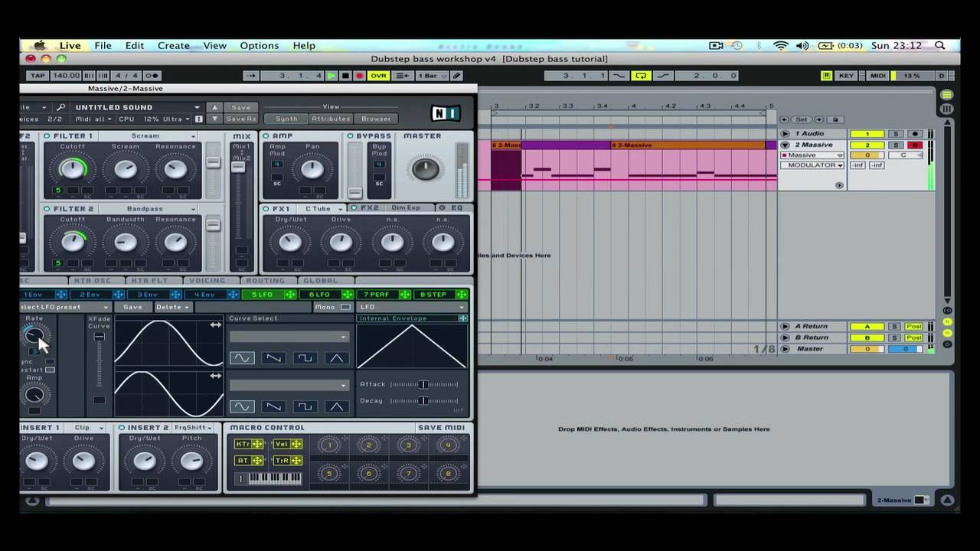
Task: Toggle the MIDI map mode button
Action: coord(877,76)
